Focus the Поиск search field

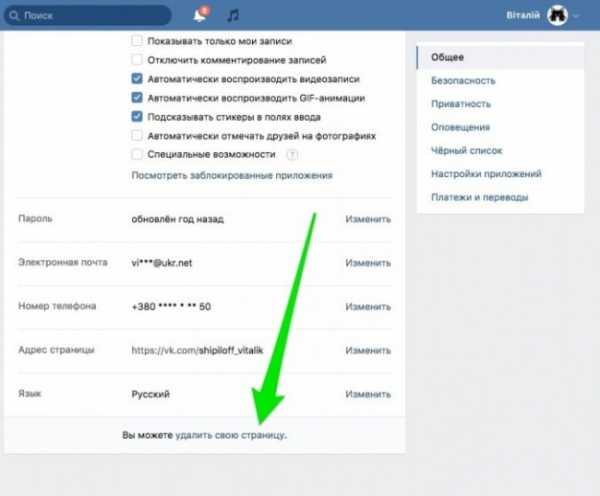point(88,15)
